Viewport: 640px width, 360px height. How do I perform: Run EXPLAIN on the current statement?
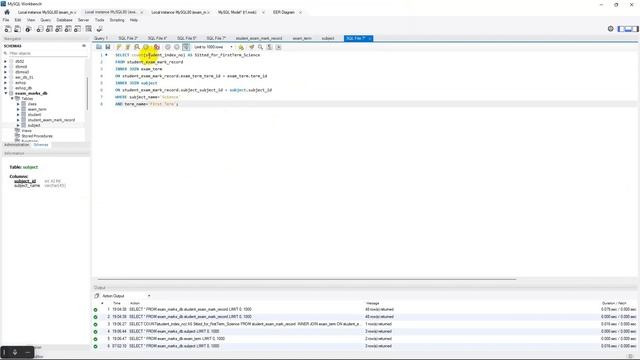[137, 47]
